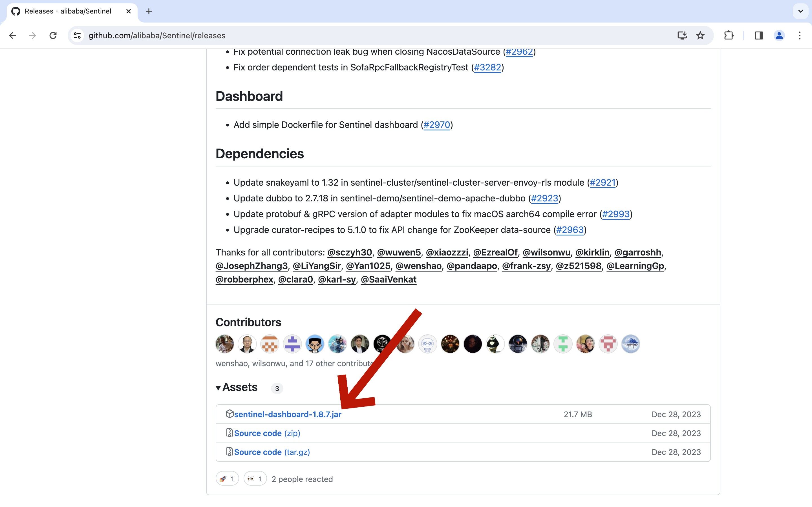Toggle the rocket reaction button
Screen dimensions: 812x507
(227, 479)
